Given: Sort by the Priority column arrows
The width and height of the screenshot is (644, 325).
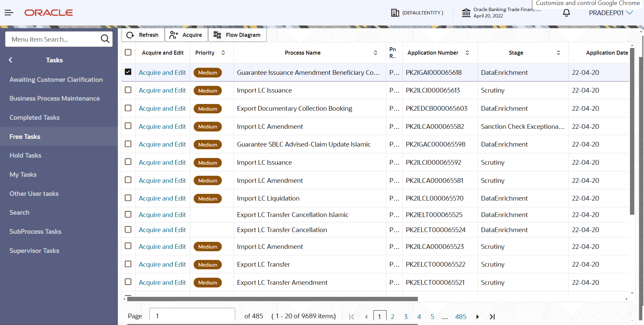Looking at the screenshot, I should click(223, 53).
